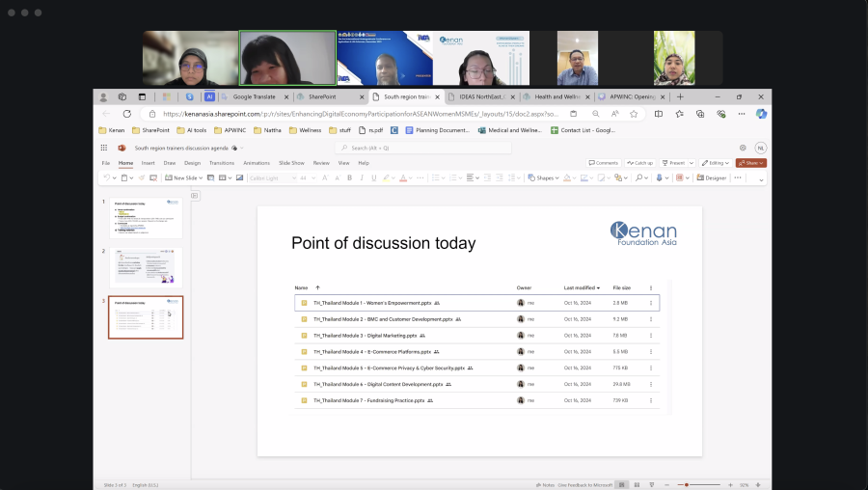Click Underline formatting button
Screen dimensions: 868x490
(x=373, y=177)
